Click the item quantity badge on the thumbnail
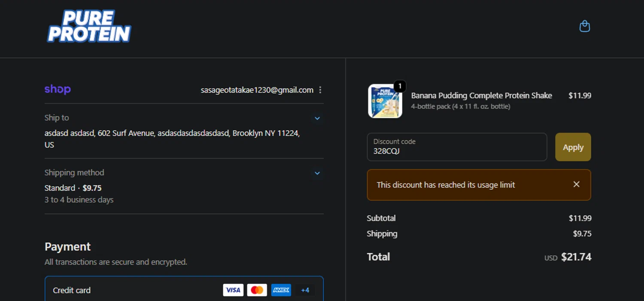 coord(400,86)
